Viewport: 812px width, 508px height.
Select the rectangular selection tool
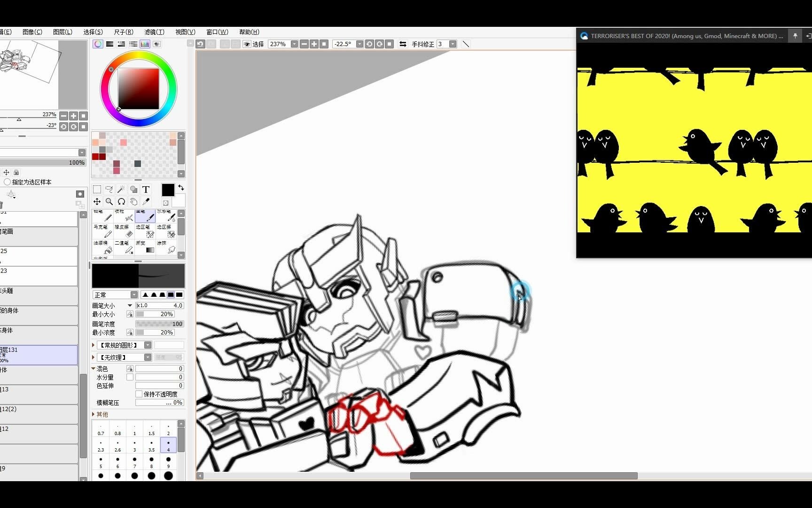click(x=97, y=190)
